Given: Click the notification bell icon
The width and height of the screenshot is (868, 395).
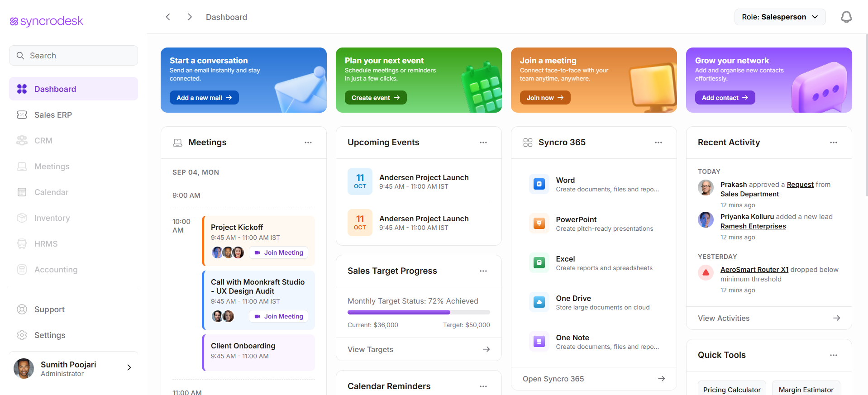Looking at the screenshot, I should [x=846, y=17].
